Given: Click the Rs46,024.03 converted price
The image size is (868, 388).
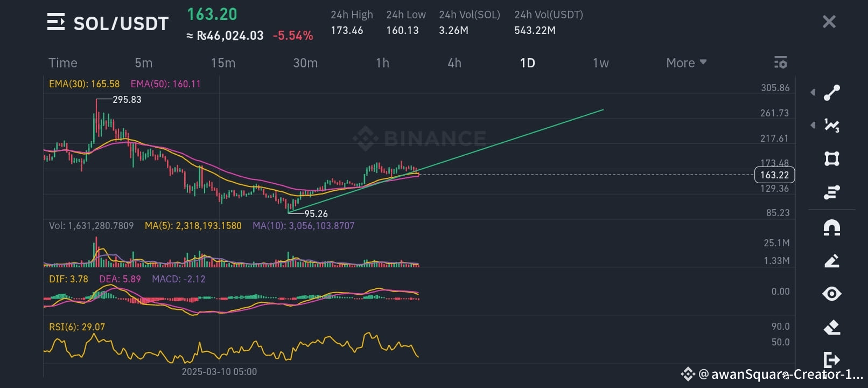Looking at the screenshot, I should tap(225, 36).
